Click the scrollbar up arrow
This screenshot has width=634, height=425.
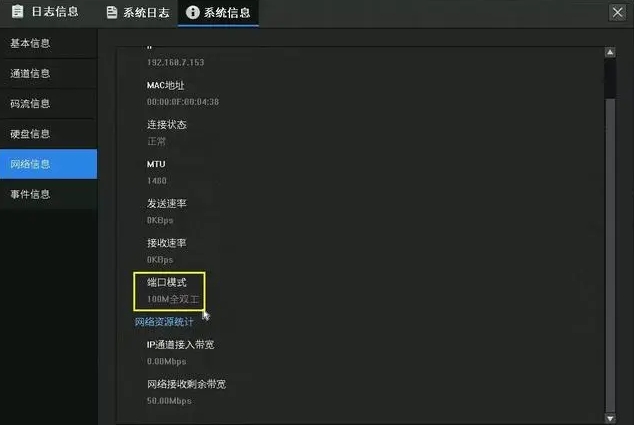tap(610, 52)
